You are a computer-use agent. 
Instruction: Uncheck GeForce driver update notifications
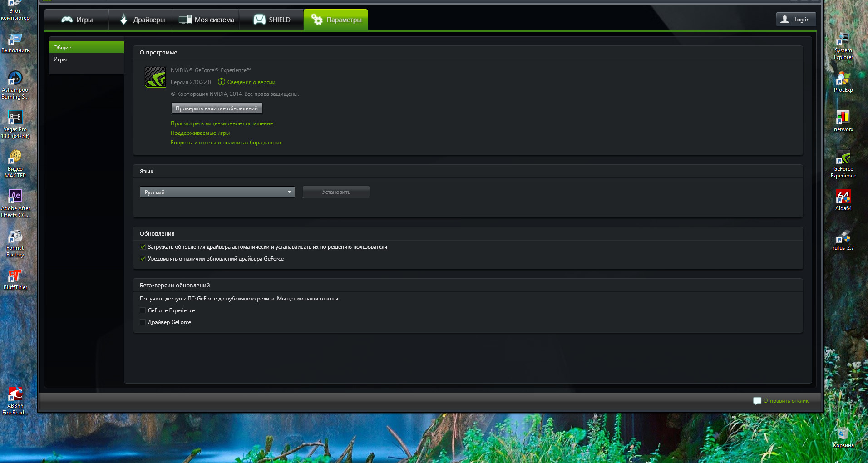(143, 259)
